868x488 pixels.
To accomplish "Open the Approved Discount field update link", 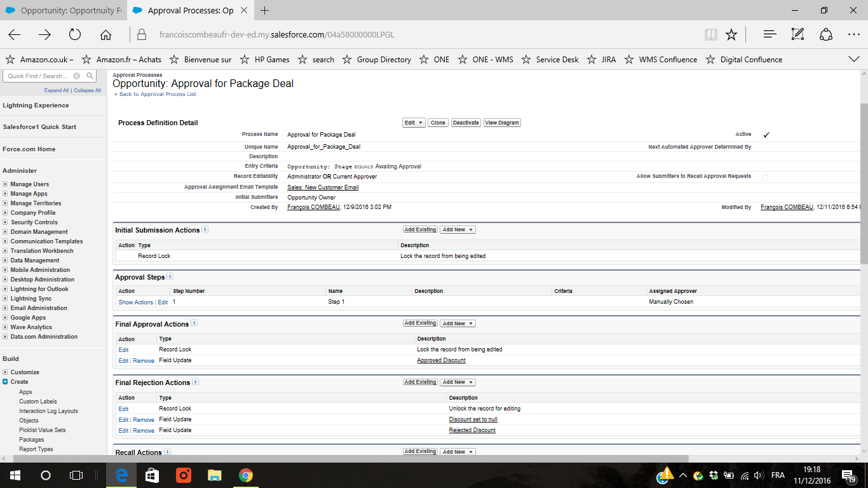I will (x=441, y=360).
